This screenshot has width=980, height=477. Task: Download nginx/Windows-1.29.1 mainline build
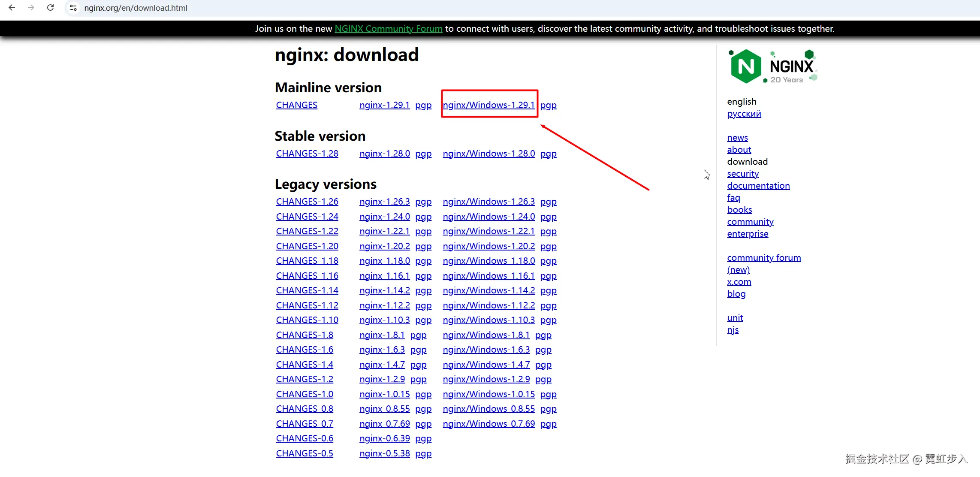point(488,105)
